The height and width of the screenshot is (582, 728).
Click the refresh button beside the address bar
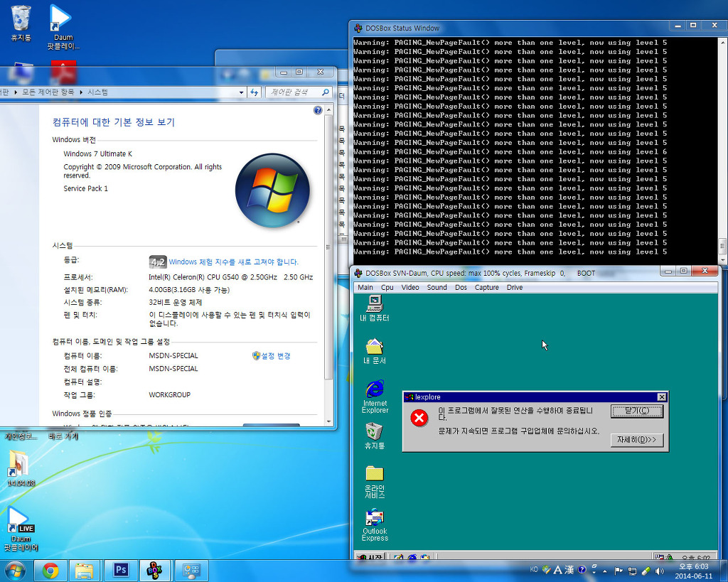[255, 92]
